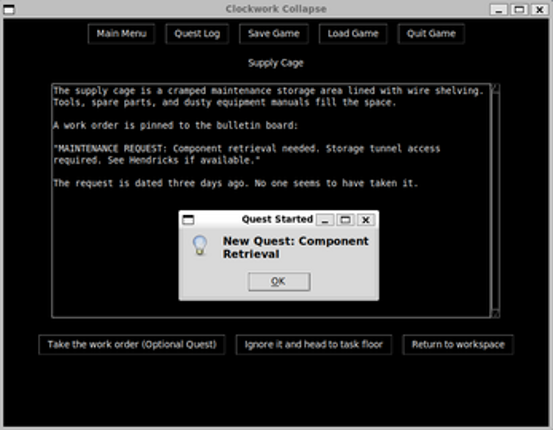The image size is (553, 430).
Task: Click the scrollbar up arrow of the text area
Action: [x=495, y=88]
